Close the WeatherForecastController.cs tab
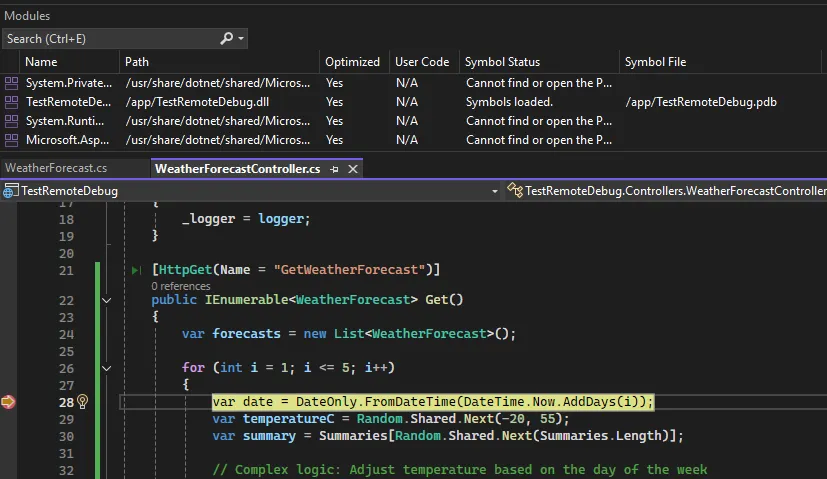 click(353, 169)
